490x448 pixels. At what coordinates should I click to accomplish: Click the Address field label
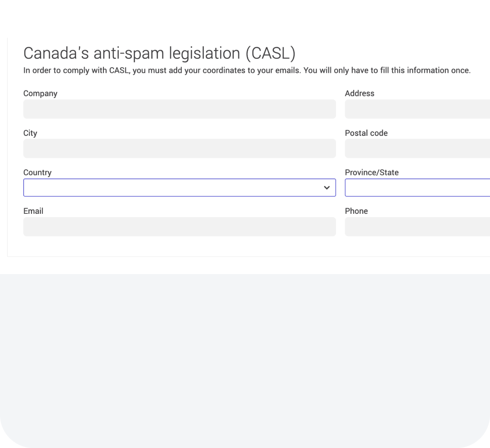coord(360,93)
